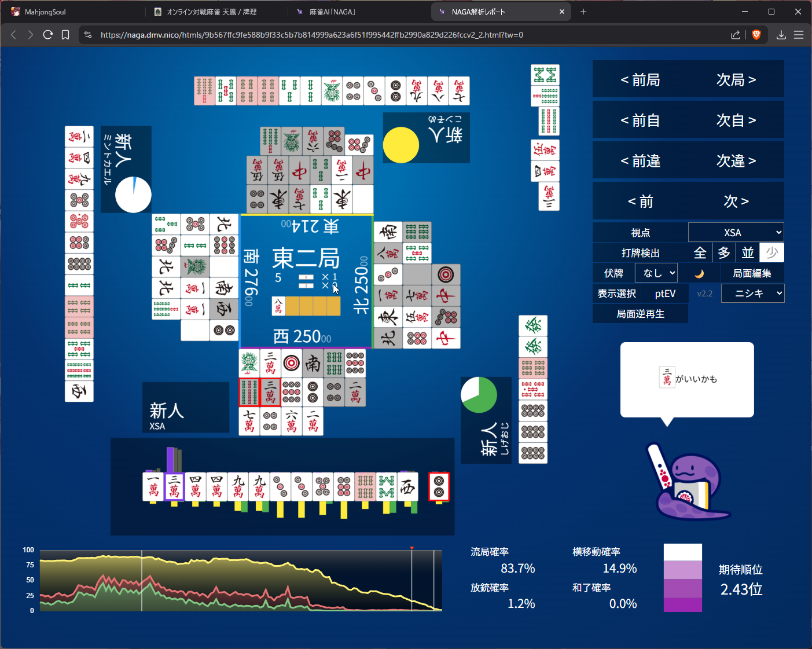Click the Brave Shields lion icon

point(756,35)
